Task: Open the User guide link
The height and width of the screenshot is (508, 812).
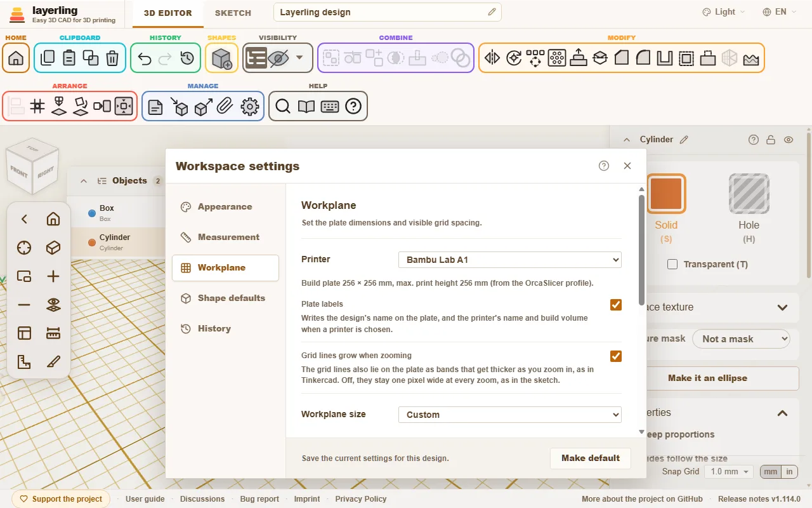Action: point(145,499)
